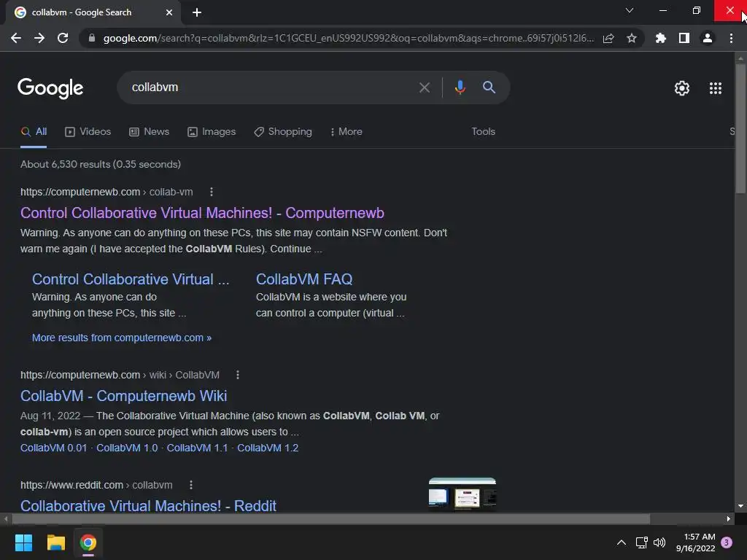Open the CollabVM - Computernewb Wiki result
This screenshot has width=747, height=560.
(123, 396)
